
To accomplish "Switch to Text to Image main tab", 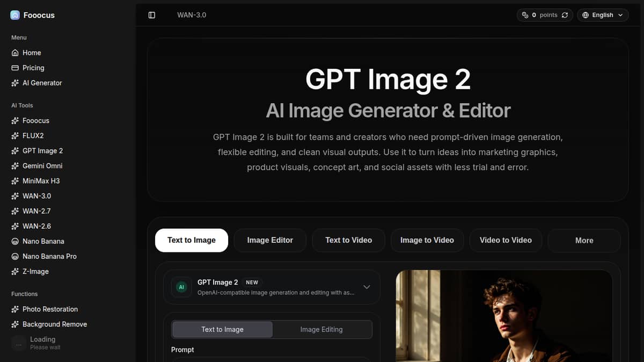I will 192,240.
